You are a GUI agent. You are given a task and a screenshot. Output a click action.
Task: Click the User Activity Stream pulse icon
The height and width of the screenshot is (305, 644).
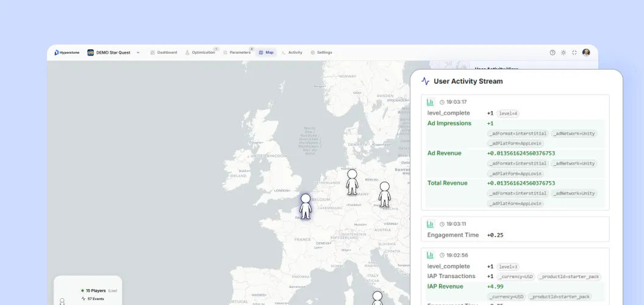click(x=426, y=81)
